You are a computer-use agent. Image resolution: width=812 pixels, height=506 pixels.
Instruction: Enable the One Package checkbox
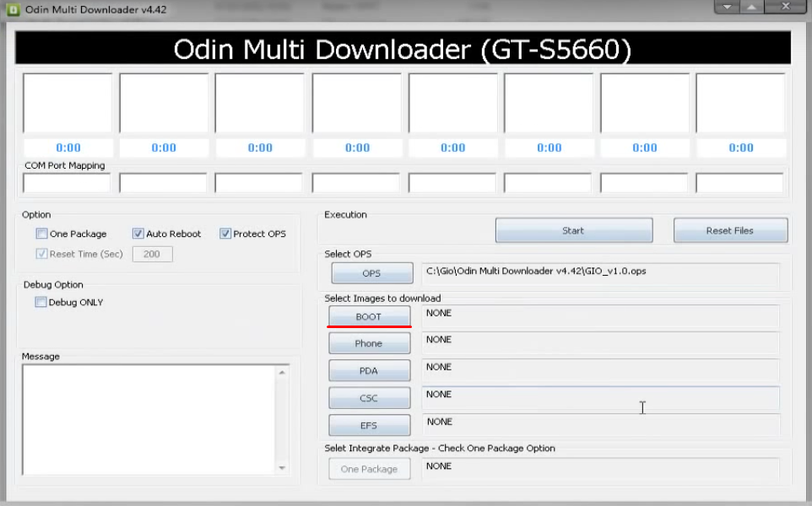click(x=41, y=234)
